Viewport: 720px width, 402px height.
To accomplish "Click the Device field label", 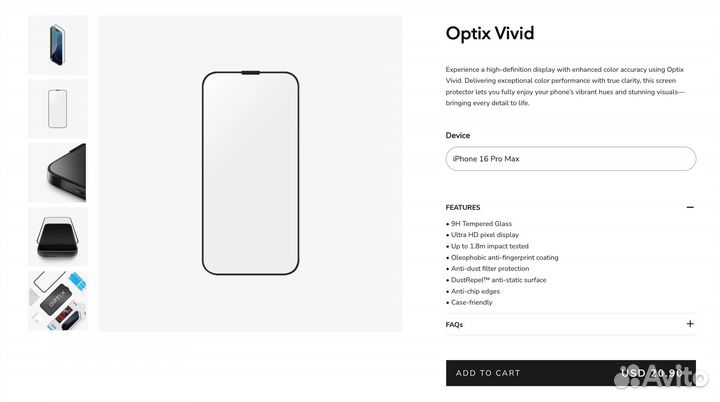I will pyautogui.click(x=458, y=135).
